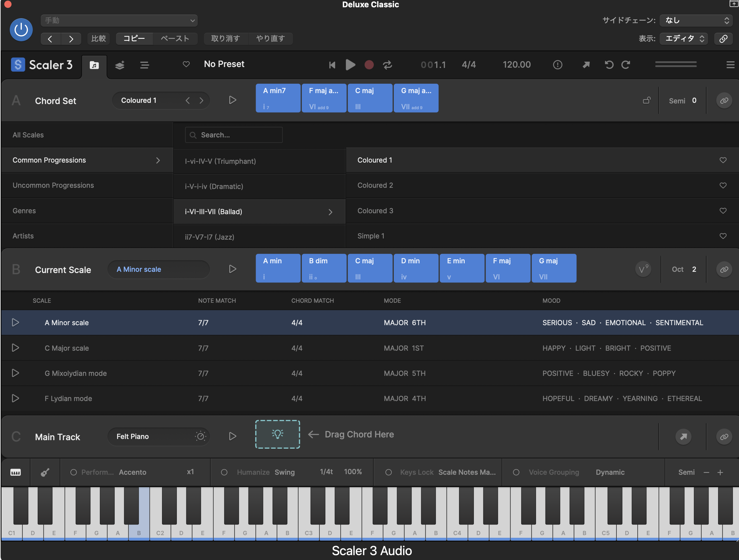Image resolution: width=739 pixels, height=560 pixels.
Task: Click the やり直す redo button
Action: pyautogui.click(x=271, y=39)
